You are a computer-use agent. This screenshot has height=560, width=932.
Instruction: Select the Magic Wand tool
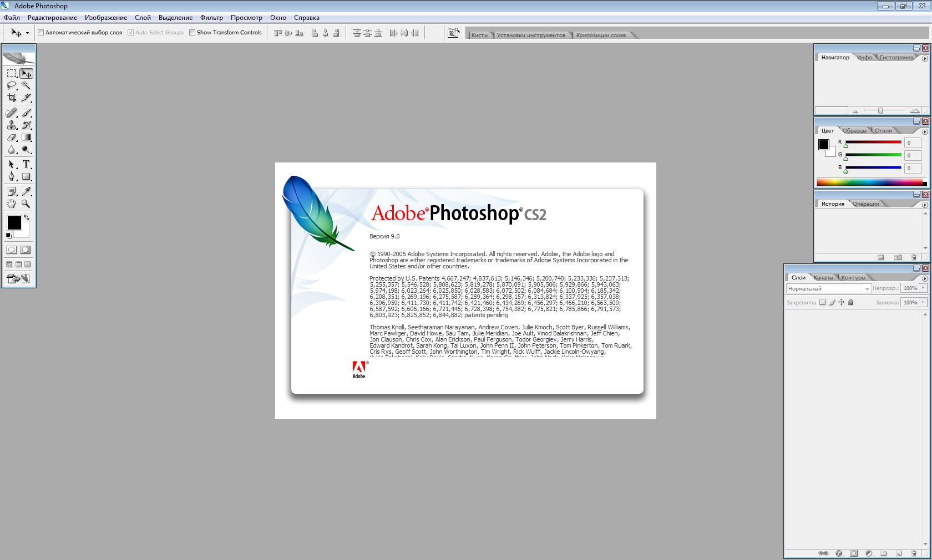point(26,85)
